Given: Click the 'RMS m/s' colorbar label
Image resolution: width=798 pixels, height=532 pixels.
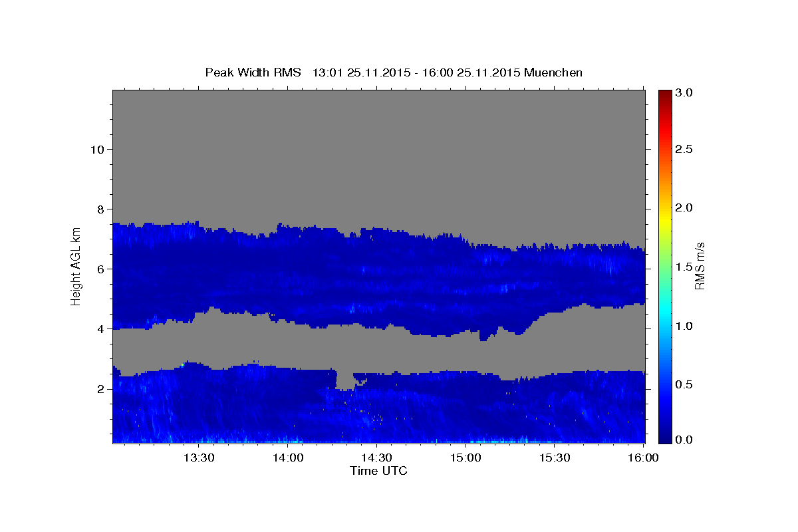Looking at the screenshot, I should [700, 266].
